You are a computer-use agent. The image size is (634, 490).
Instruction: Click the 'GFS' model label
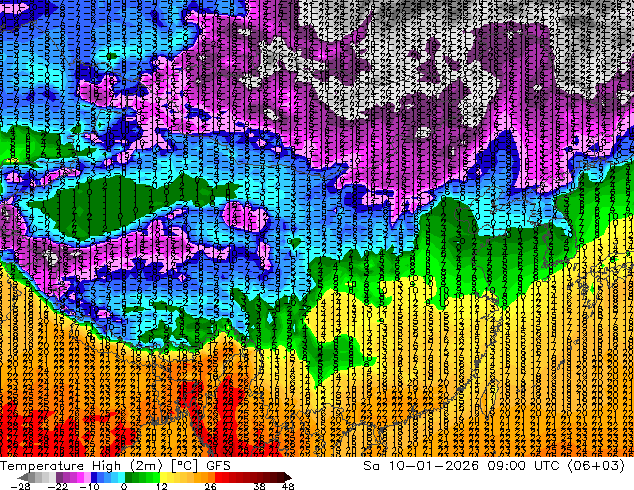click(x=218, y=466)
